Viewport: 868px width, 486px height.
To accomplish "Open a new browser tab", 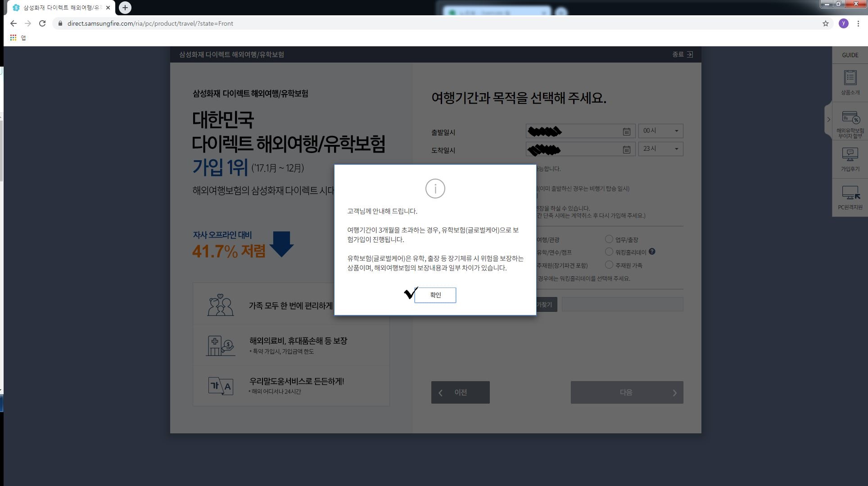I will 125,8.
